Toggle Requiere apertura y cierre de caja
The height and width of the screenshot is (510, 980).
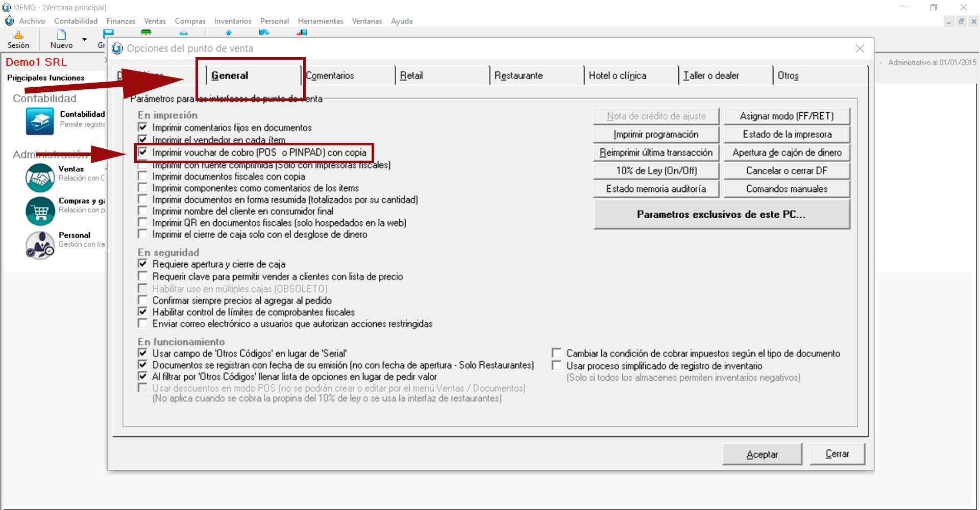tap(143, 264)
